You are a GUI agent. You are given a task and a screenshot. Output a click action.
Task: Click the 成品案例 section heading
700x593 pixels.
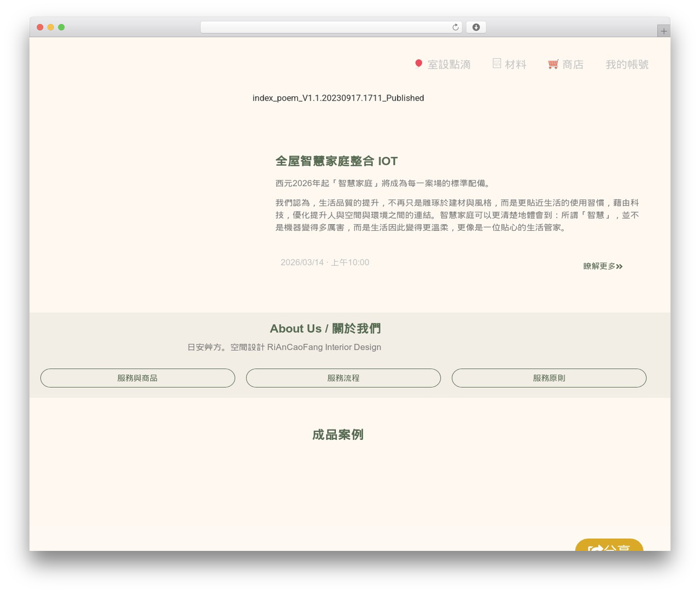tap(338, 435)
